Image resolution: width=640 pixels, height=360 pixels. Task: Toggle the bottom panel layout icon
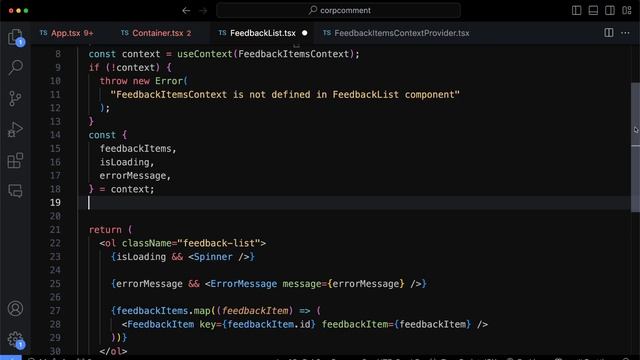click(593, 11)
